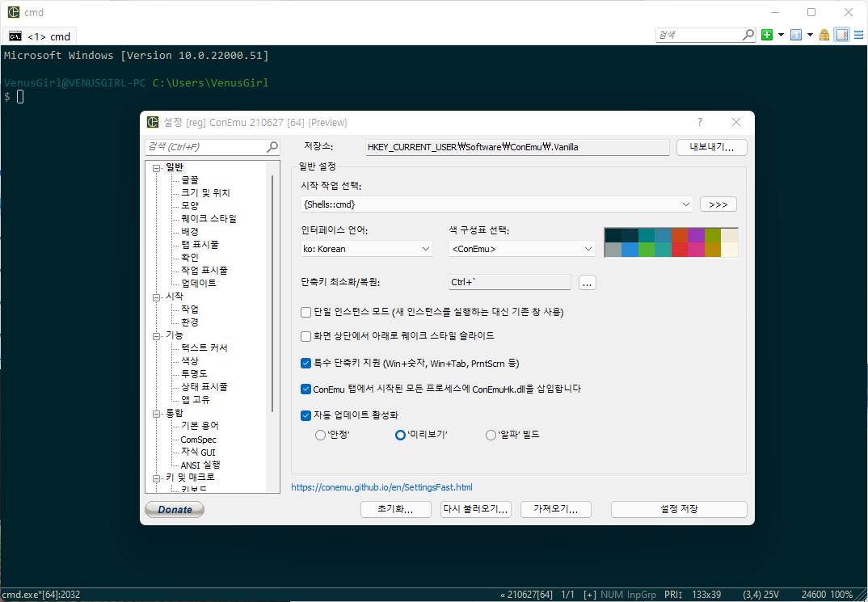Image resolution: width=868 pixels, height=602 pixels.
Task: Click the bright green swatch in the palette
Action: (646, 250)
